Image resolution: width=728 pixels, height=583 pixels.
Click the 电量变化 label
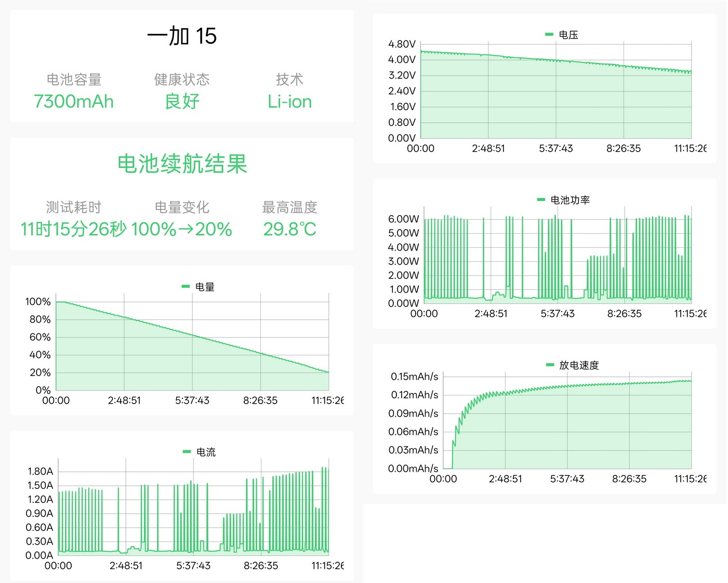point(182,207)
